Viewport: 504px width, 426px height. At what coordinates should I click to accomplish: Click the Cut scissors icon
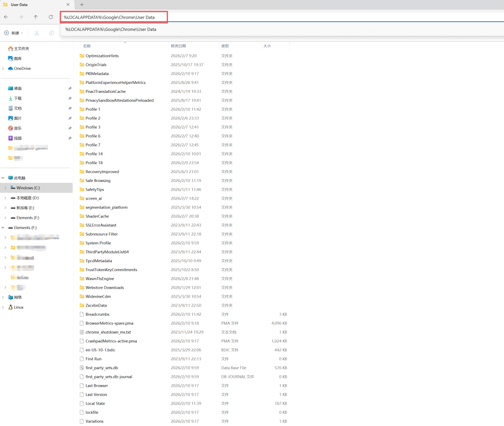(37, 33)
